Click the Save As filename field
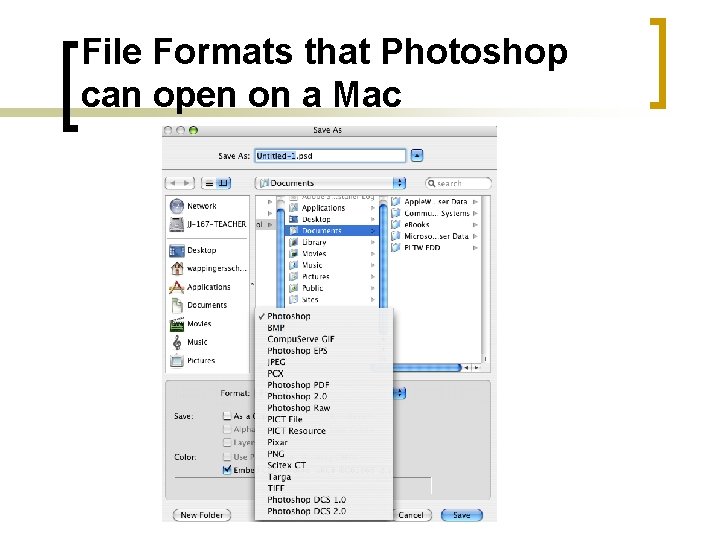The width and height of the screenshot is (720, 540). coord(330,156)
